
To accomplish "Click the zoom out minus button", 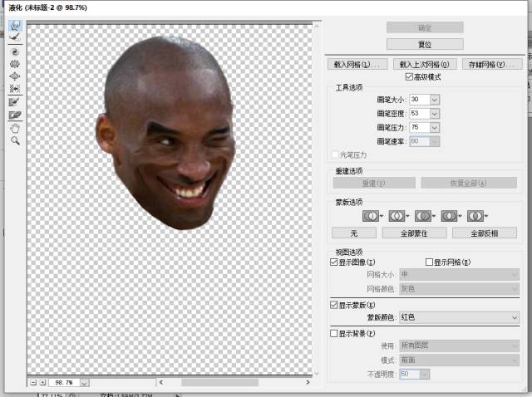I will [x=33, y=382].
